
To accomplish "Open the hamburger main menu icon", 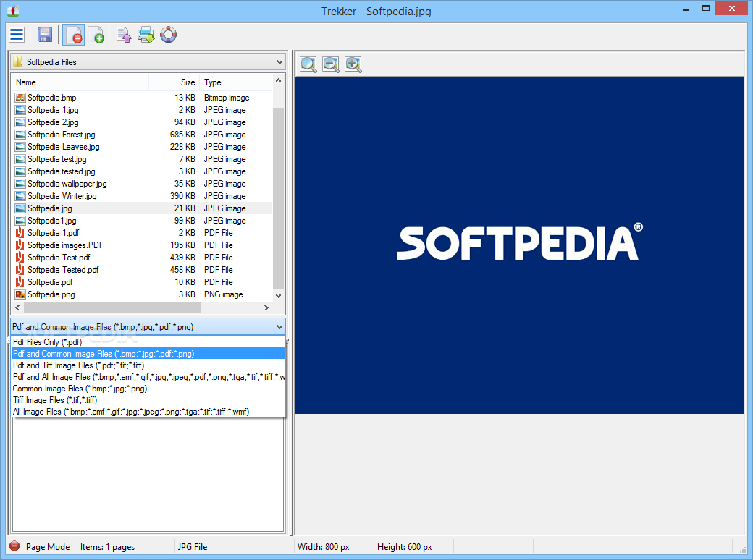I will click(x=17, y=35).
